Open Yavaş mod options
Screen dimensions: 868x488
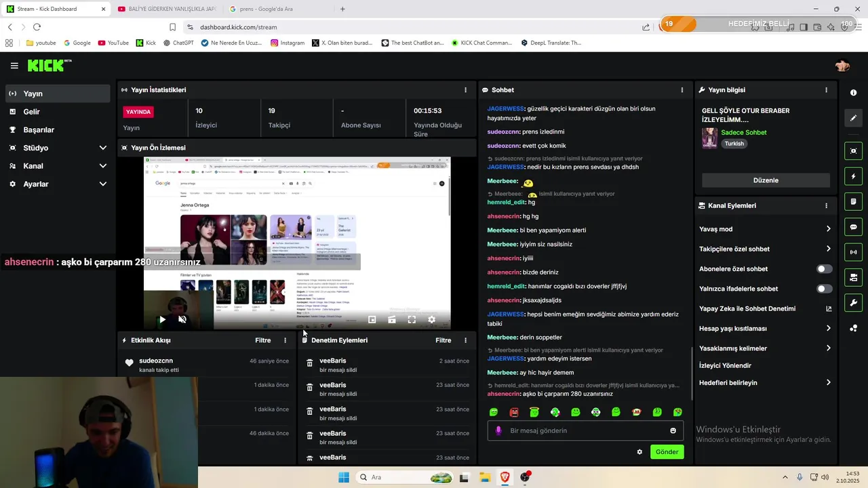click(x=765, y=229)
